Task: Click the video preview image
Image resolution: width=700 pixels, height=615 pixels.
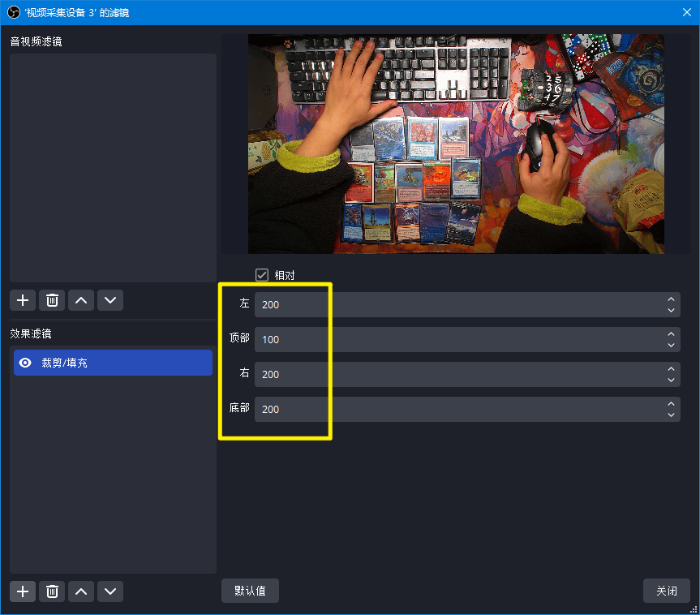Action: point(456,144)
